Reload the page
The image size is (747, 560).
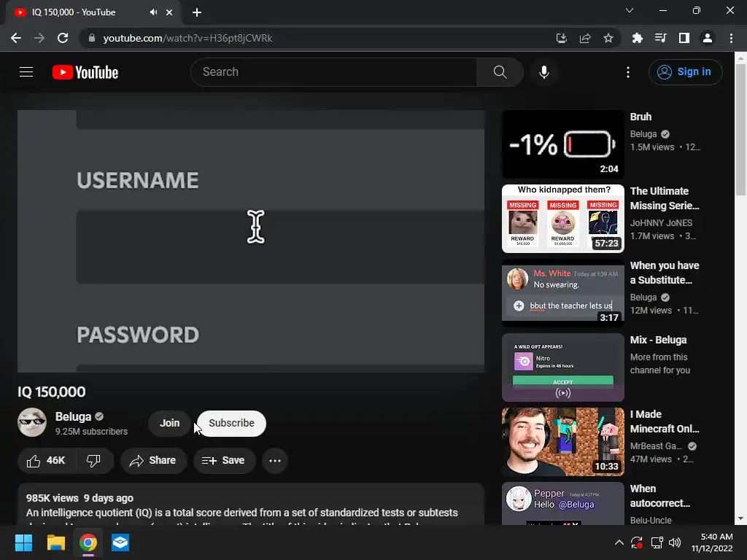63,38
